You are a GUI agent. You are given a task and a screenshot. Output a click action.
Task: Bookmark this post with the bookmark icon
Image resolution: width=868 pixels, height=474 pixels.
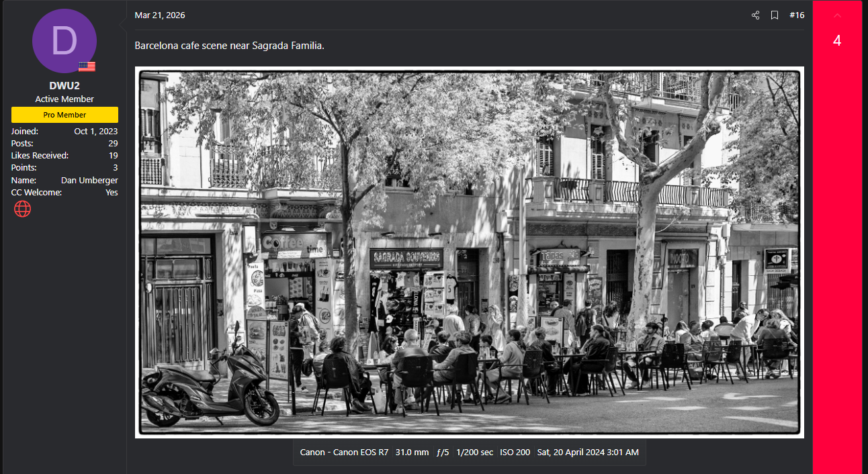point(775,15)
